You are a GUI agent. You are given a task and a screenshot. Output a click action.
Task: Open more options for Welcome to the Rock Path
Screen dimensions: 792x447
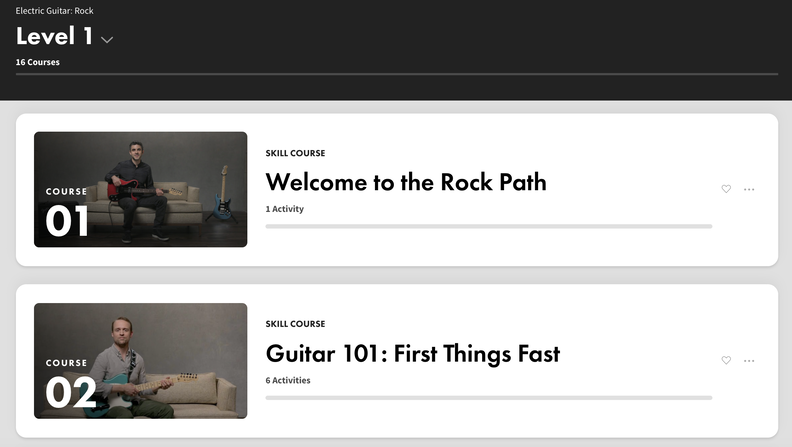[749, 189]
